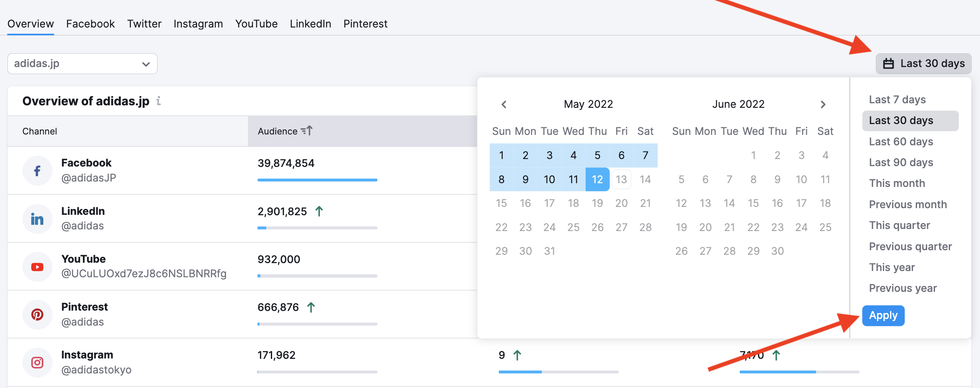Switch to the Facebook tab

(90, 24)
